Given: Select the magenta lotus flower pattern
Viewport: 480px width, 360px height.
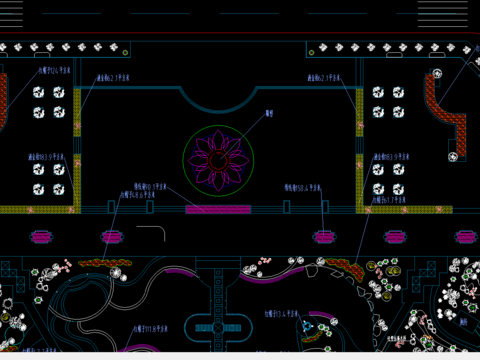Looking at the screenshot, I should pos(218,161).
